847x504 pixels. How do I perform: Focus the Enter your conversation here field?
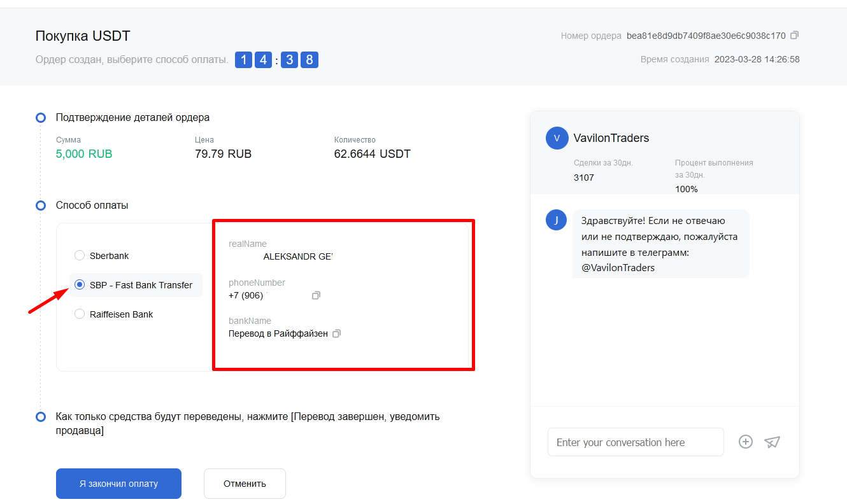coord(636,442)
